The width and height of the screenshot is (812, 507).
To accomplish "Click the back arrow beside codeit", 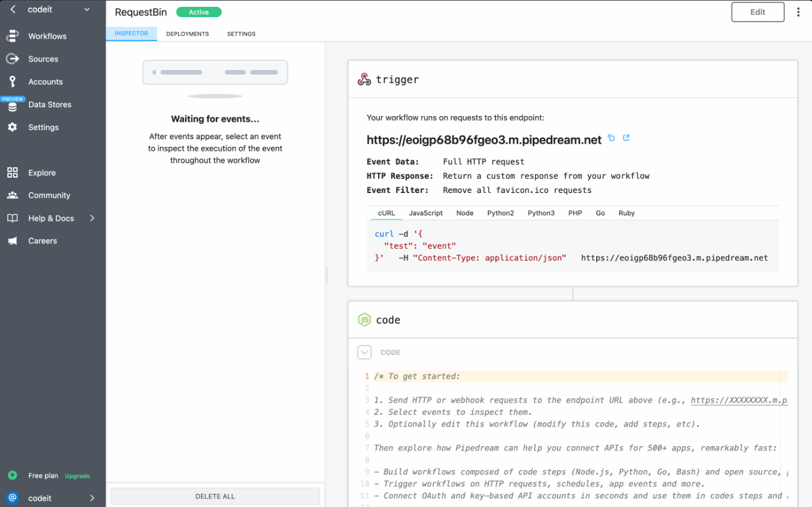I will click(x=13, y=9).
